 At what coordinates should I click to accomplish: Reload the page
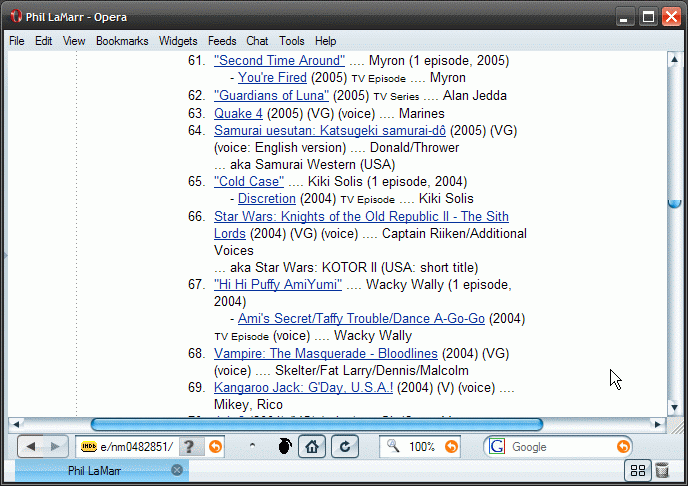coord(345,447)
